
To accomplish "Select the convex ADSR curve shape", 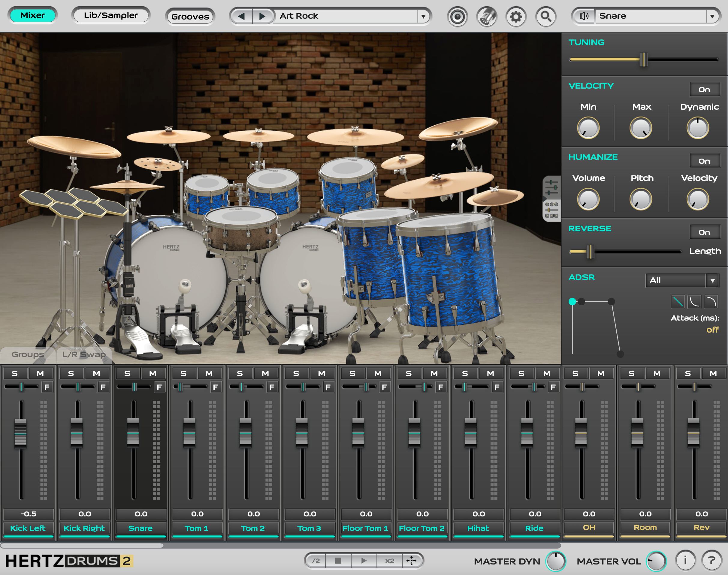I will click(x=711, y=302).
